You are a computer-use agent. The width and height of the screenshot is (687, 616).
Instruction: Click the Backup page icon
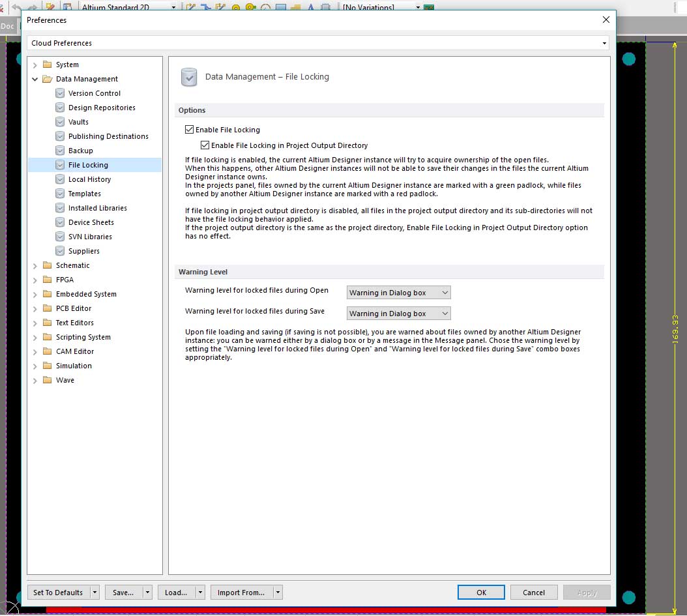(x=60, y=151)
